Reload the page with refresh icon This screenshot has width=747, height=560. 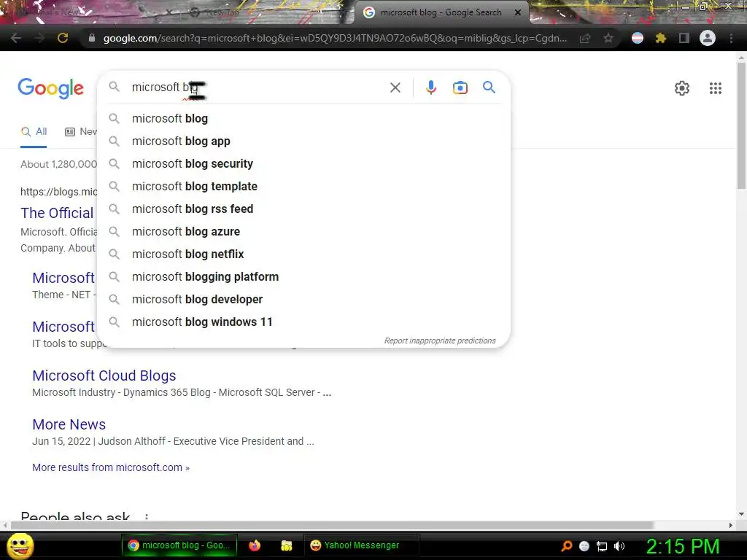point(63,38)
